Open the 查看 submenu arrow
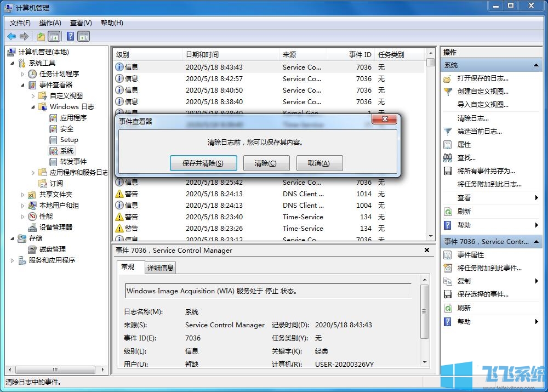 536,198
